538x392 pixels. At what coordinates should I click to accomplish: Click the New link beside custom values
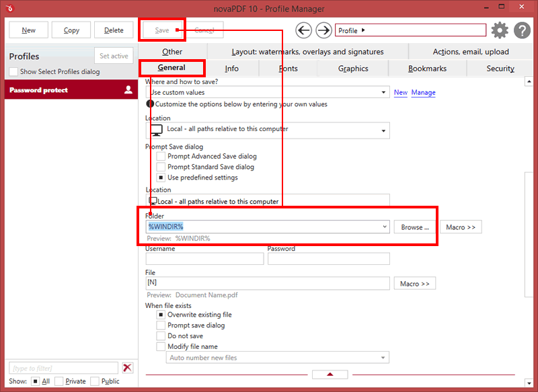pyautogui.click(x=400, y=92)
